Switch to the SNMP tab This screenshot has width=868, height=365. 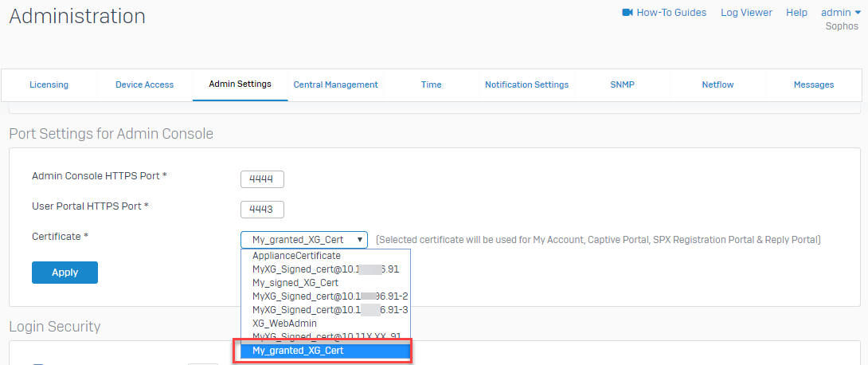tap(622, 84)
